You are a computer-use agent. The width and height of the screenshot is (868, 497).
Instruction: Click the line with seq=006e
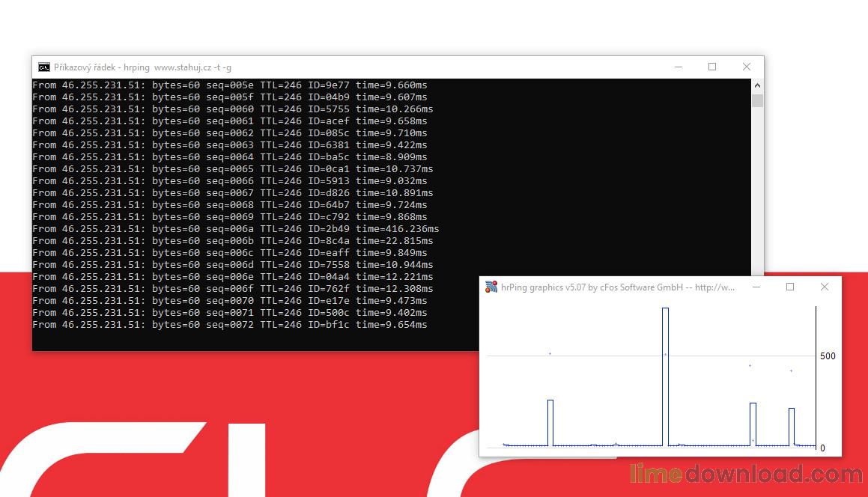point(232,277)
